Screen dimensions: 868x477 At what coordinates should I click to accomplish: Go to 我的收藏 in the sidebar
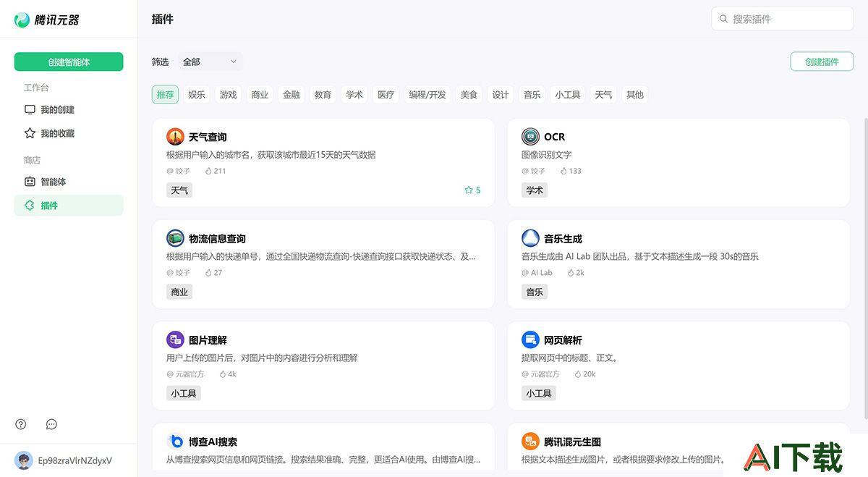point(69,133)
